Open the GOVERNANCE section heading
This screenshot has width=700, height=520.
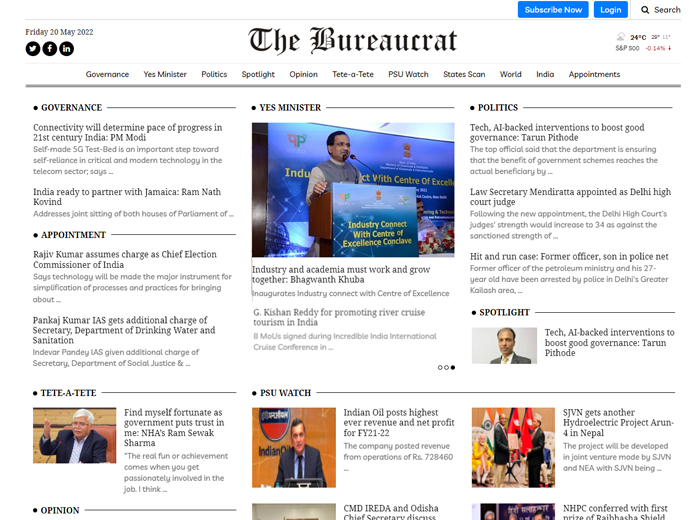click(71, 108)
